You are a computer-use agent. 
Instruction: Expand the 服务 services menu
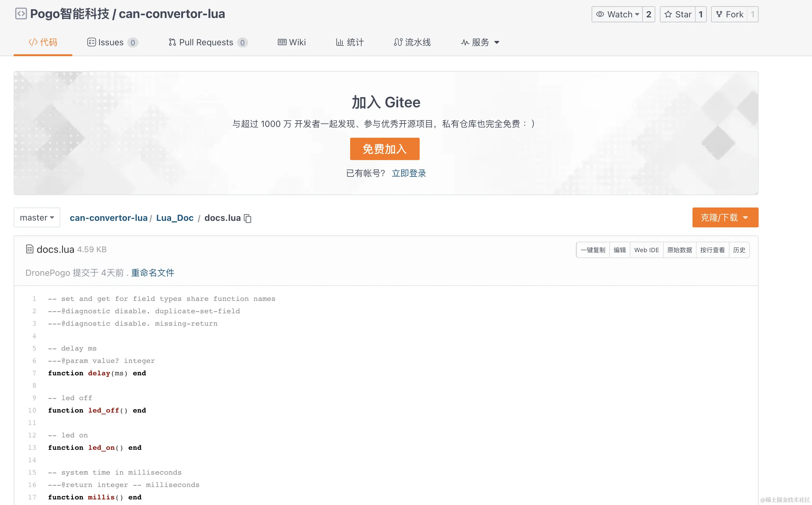[480, 42]
